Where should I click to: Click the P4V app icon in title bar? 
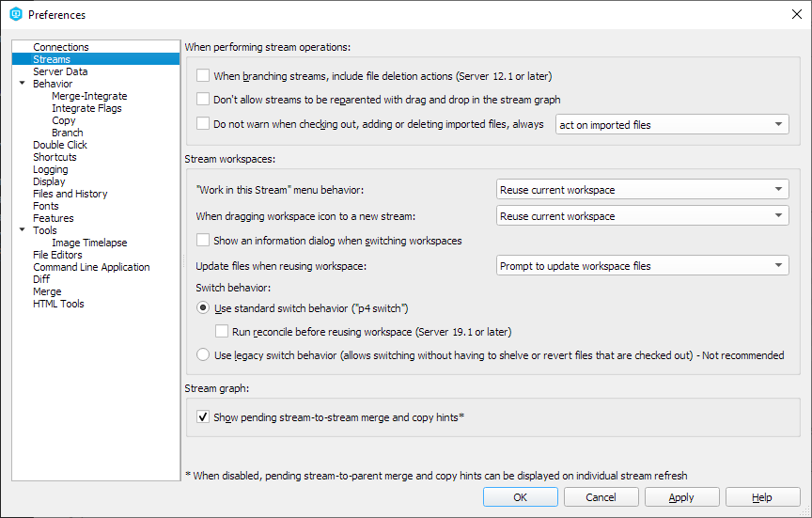coord(16,14)
